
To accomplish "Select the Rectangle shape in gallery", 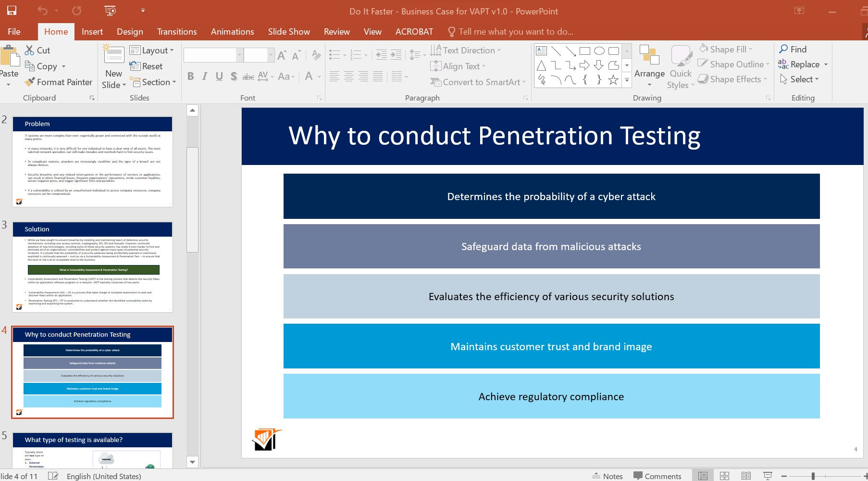I will pos(585,51).
